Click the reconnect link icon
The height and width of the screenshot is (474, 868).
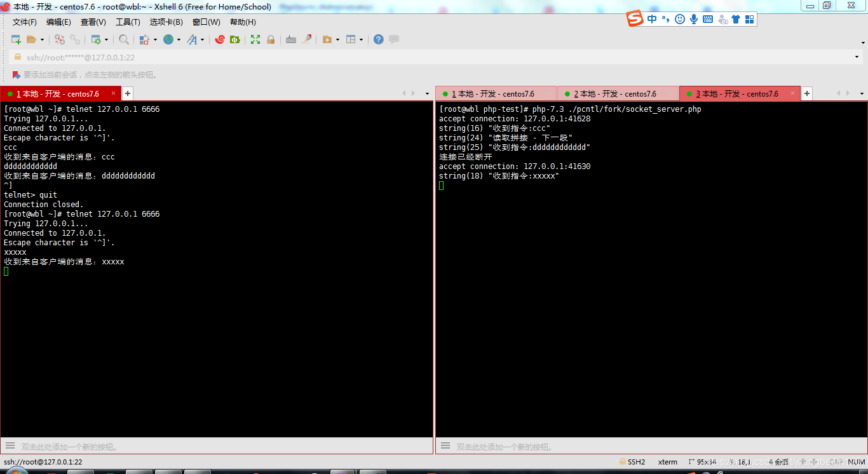[75, 39]
